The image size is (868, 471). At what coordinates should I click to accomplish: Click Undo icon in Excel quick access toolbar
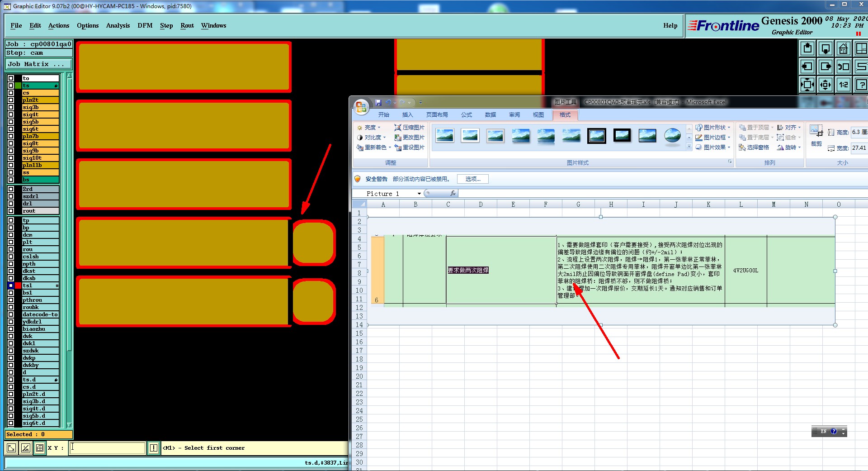388,103
